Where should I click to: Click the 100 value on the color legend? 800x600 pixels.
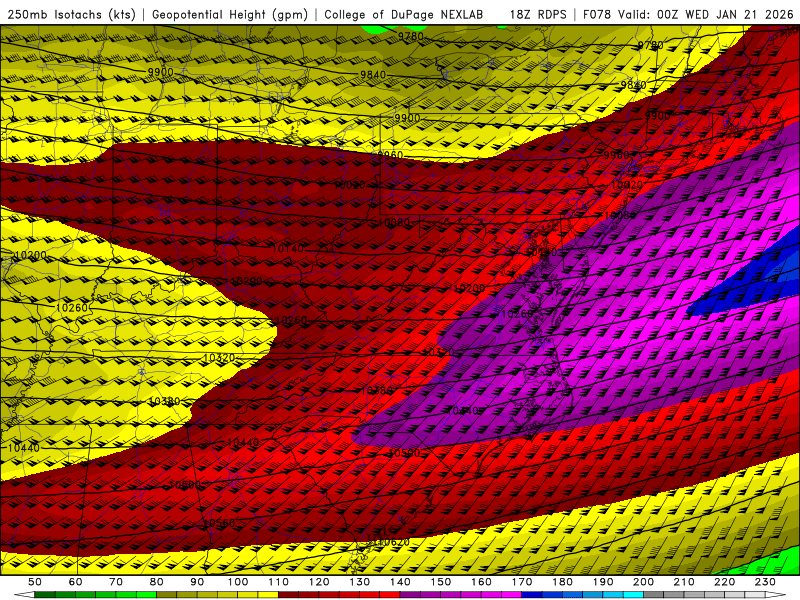coord(238,582)
